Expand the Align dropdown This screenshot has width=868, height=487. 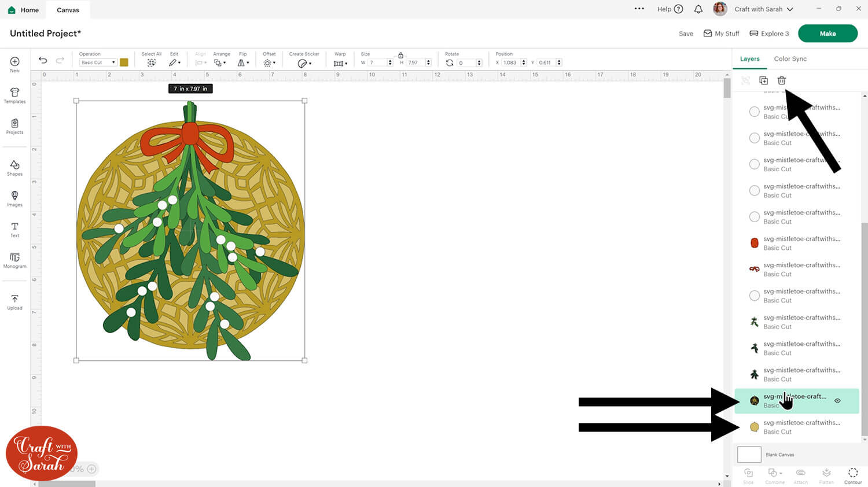coord(200,62)
